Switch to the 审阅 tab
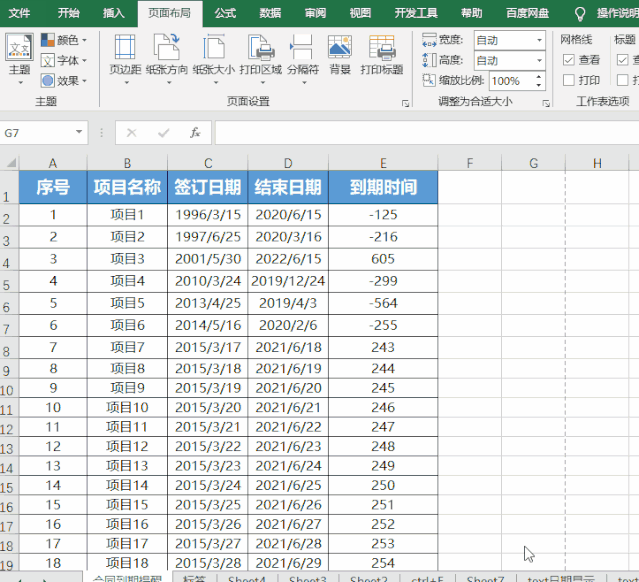639x582 pixels. tap(315, 13)
